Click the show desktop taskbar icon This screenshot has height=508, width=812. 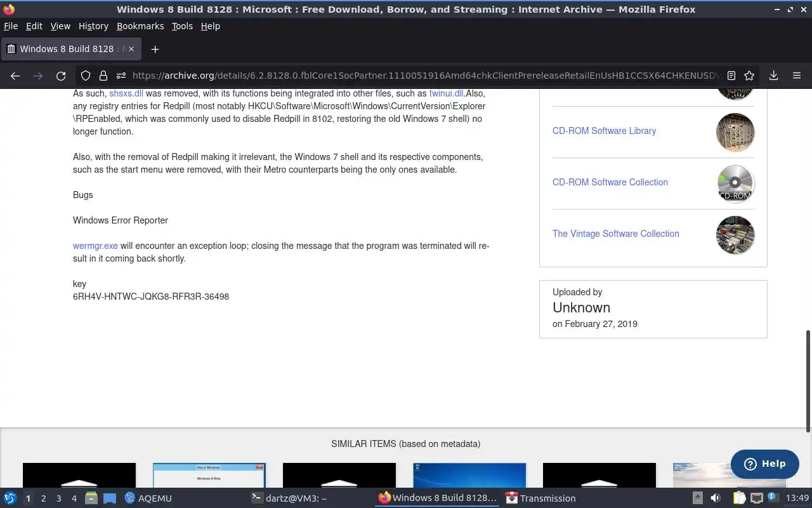pyautogui.click(x=109, y=498)
